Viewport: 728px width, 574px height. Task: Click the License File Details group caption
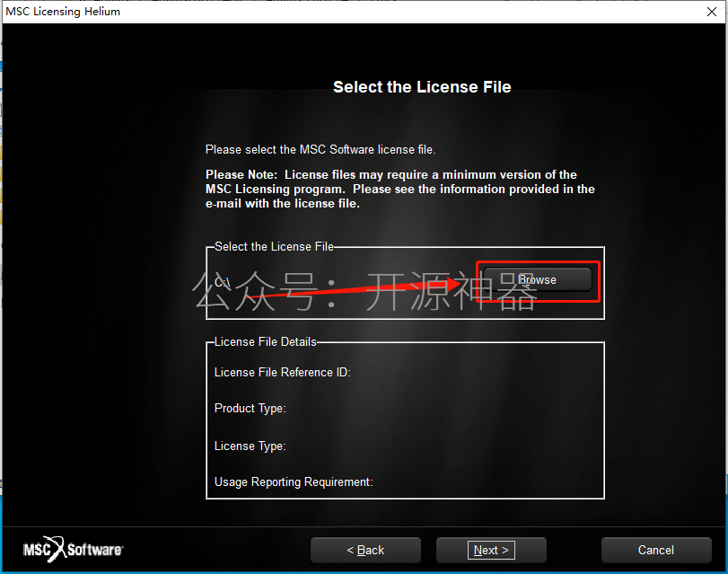pyautogui.click(x=265, y=341)
